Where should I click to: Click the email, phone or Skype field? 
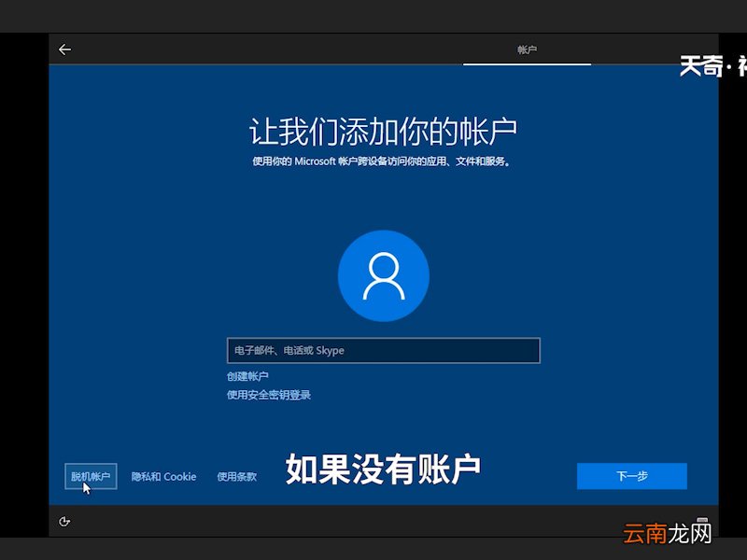click(384, 351)
